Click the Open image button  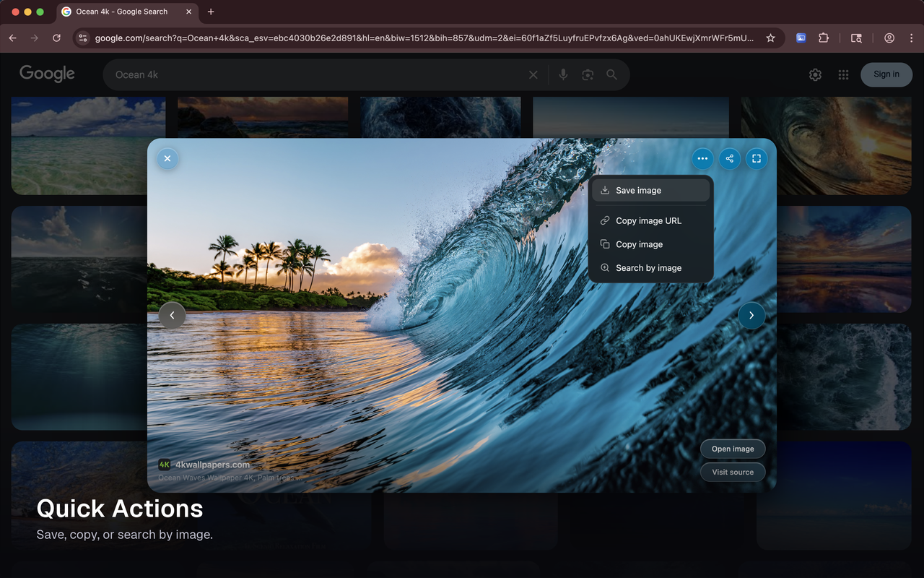pos(733,449)
